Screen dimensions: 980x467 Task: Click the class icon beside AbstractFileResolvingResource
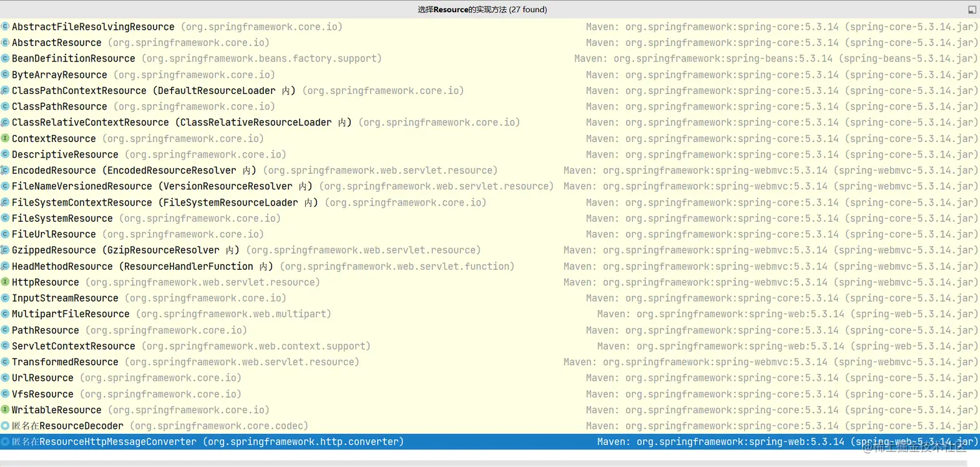coord(5,27)
